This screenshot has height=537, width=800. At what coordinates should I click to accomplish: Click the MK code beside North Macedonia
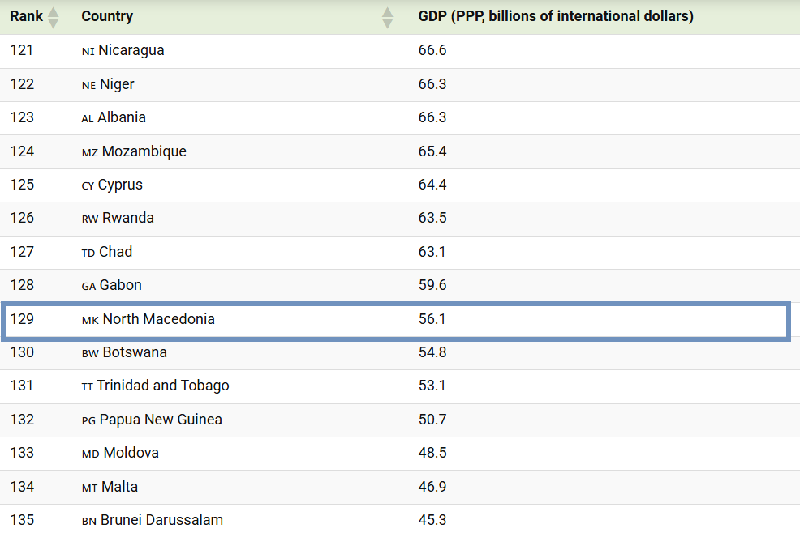coord(89,320)
